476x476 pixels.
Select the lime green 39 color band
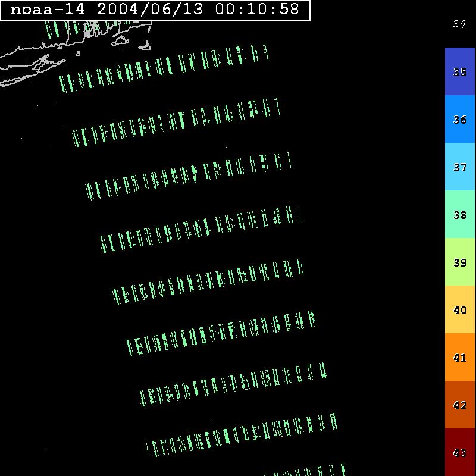460,262
